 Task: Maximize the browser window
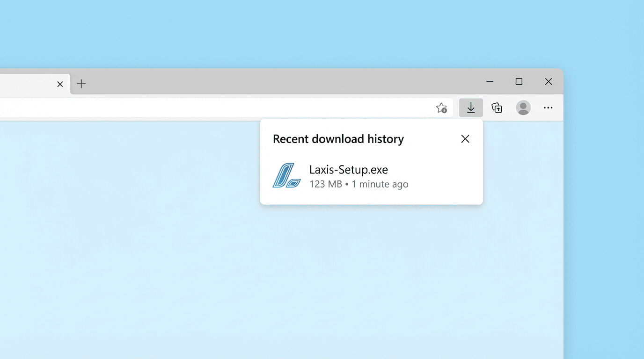point(519,82)
